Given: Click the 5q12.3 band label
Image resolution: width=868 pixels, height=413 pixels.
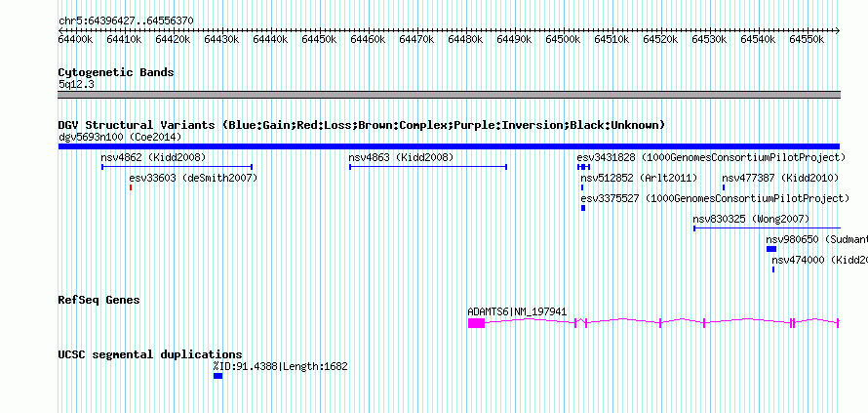Looking at the screenshot, I should click(76, 84).
